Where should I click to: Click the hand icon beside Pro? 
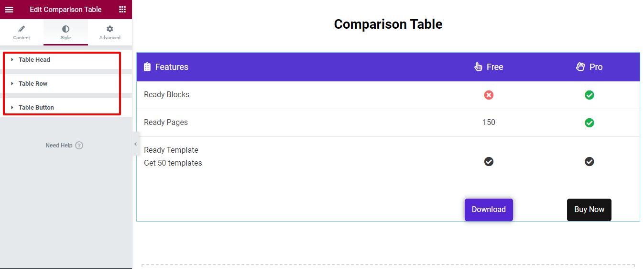click(x=580, y=67)
